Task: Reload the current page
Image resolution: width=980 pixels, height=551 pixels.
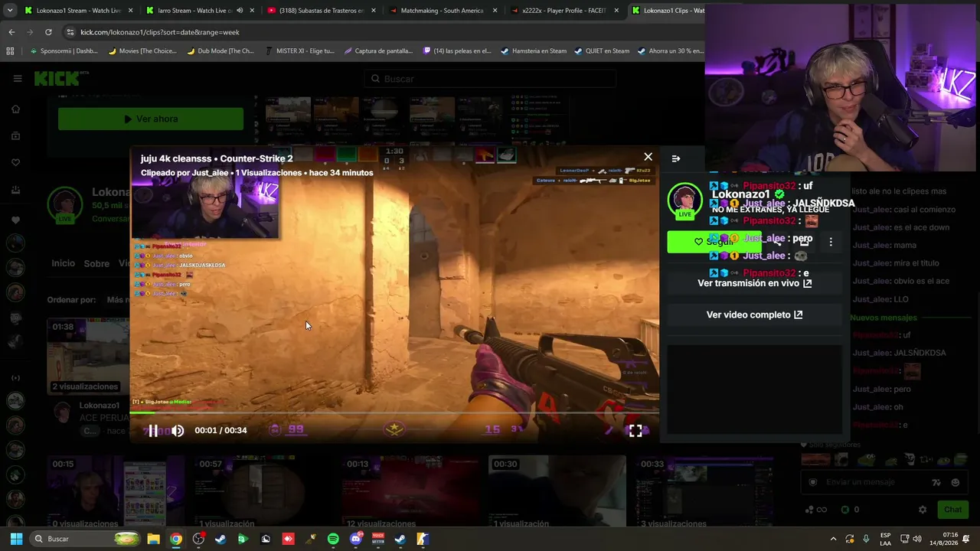Action: click(x=48, y=32)
